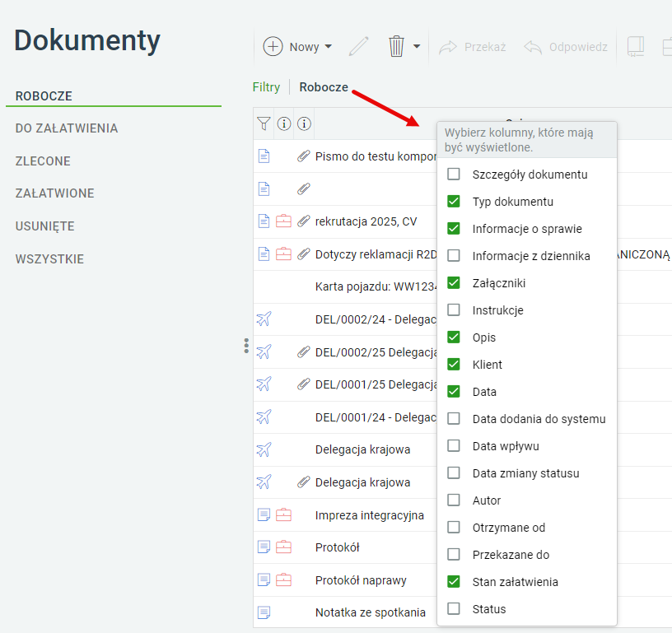Open the Filtry link
The width and height of the screenshot is (672, 633).
click(266, 87)
